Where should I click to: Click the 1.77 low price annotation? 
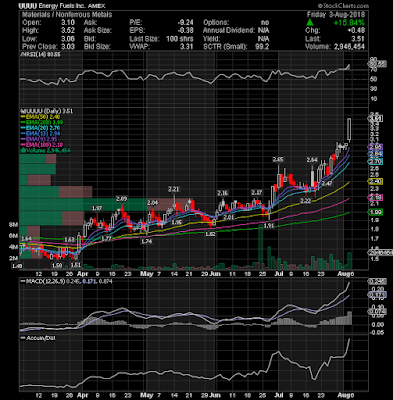click(x=107, y=239)
